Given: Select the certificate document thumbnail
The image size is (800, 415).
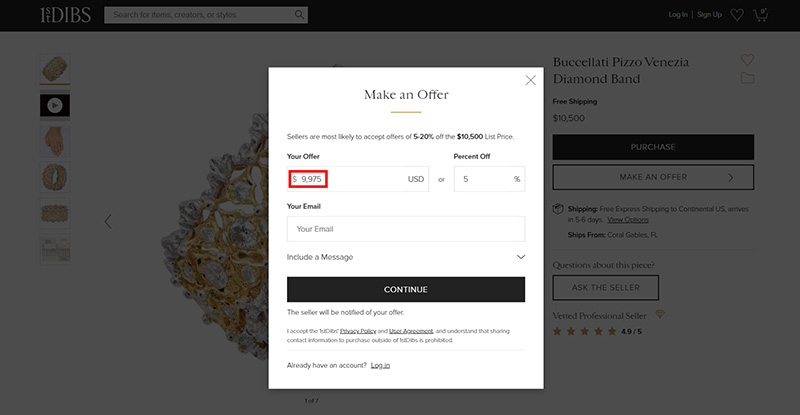Looking at the screenshot, I should tap(55, 250).
